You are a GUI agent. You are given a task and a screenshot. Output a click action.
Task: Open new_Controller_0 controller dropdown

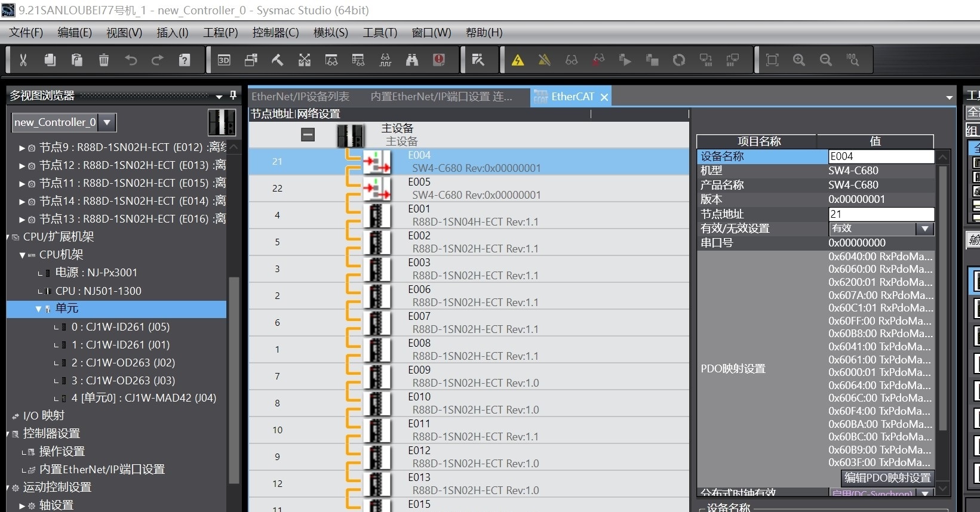tap(107, 122)
